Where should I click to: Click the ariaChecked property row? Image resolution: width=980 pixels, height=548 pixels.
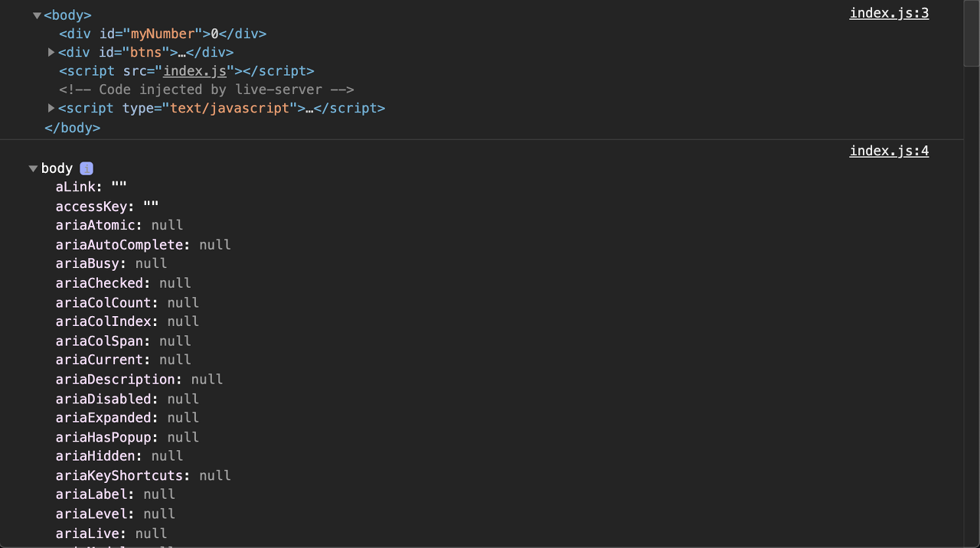pyautogui.click(x=123, y=283)
